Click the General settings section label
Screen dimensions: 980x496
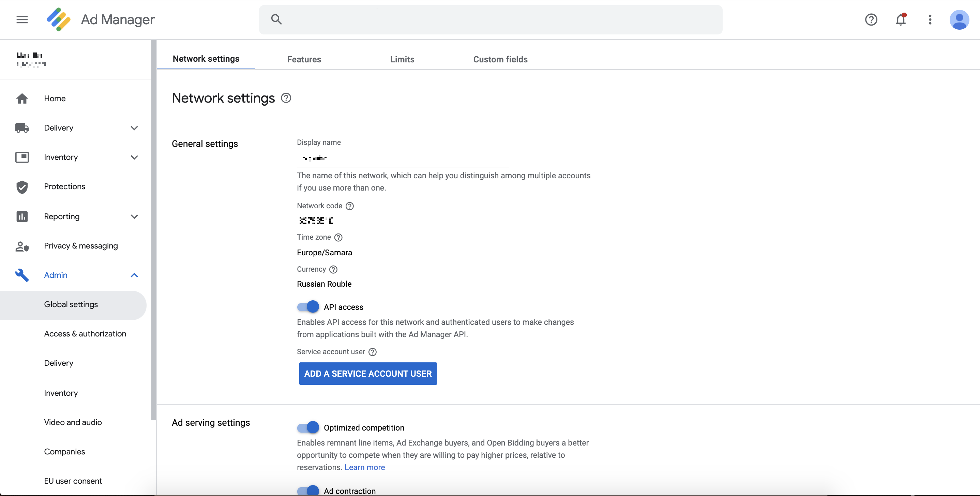point(205,144)
